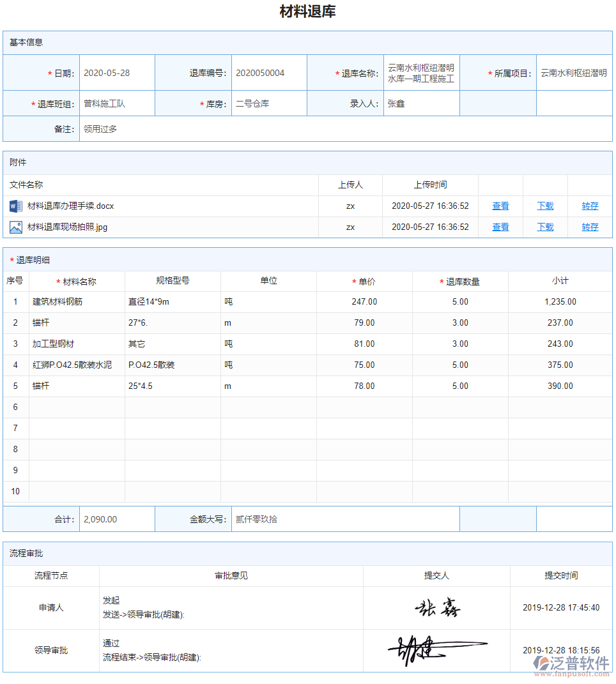Viewport: 616px width, 684px height.
Task: Click the 日期 field showing 2020-05-28
Action: coord(117,73)
